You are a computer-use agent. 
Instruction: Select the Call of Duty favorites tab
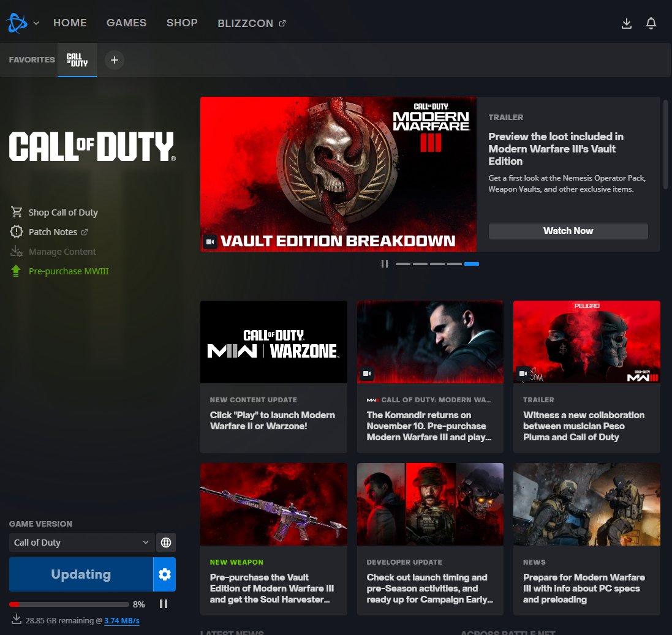[x=77, y=59]
